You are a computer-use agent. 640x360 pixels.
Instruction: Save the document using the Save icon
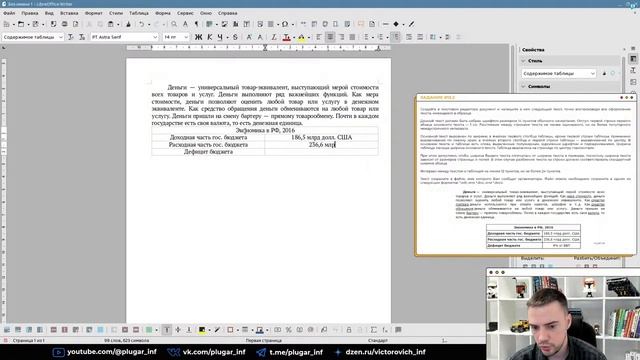(36, 24)
